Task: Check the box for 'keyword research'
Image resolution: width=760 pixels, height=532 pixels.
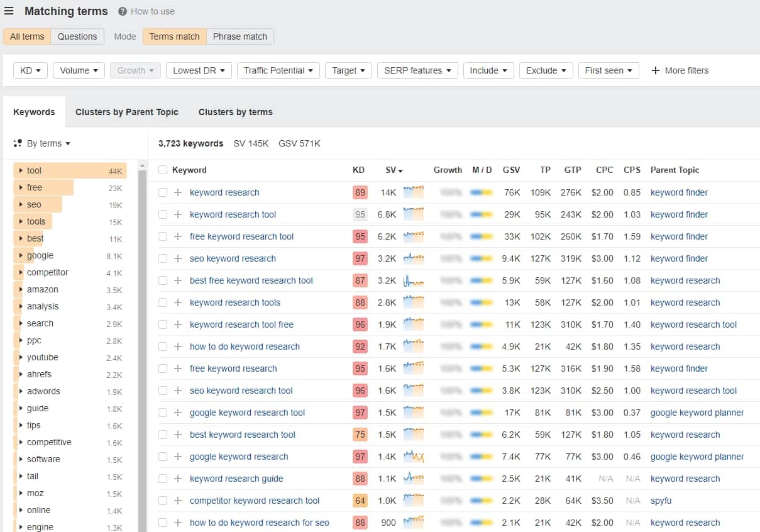Action: pos(163,192)
